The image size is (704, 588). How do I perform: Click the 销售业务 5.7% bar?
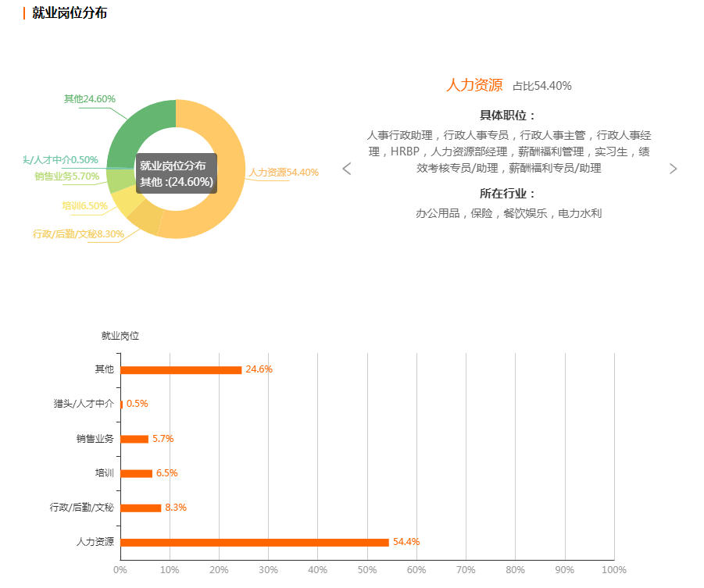pos(134,439)
